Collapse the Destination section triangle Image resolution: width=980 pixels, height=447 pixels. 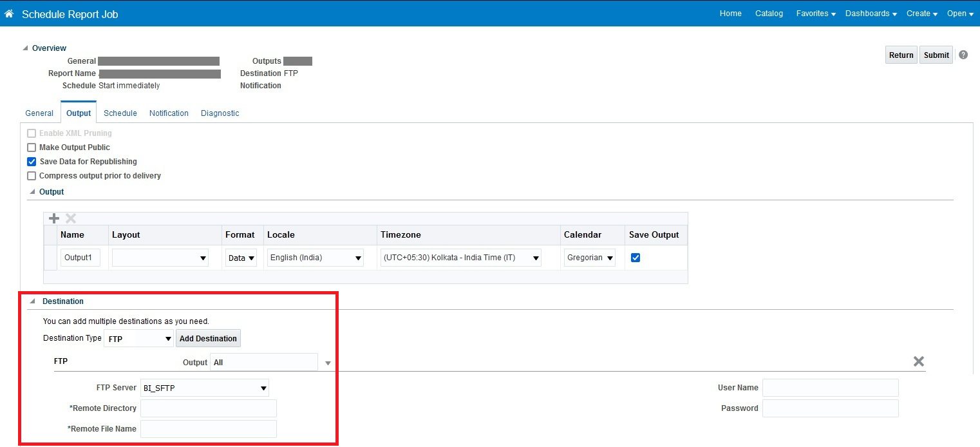pyautogui.click(x=32, y=301)
